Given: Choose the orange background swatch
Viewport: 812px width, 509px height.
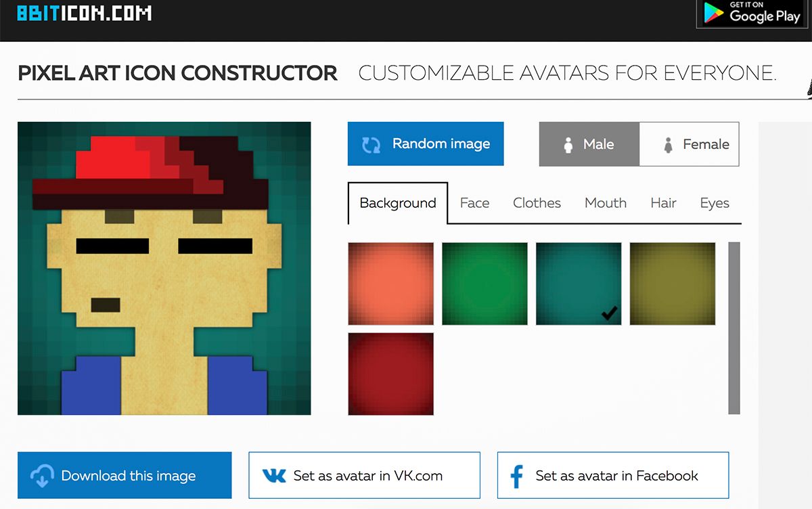Looking at the screenshot, I should click(x=390, y=284).
